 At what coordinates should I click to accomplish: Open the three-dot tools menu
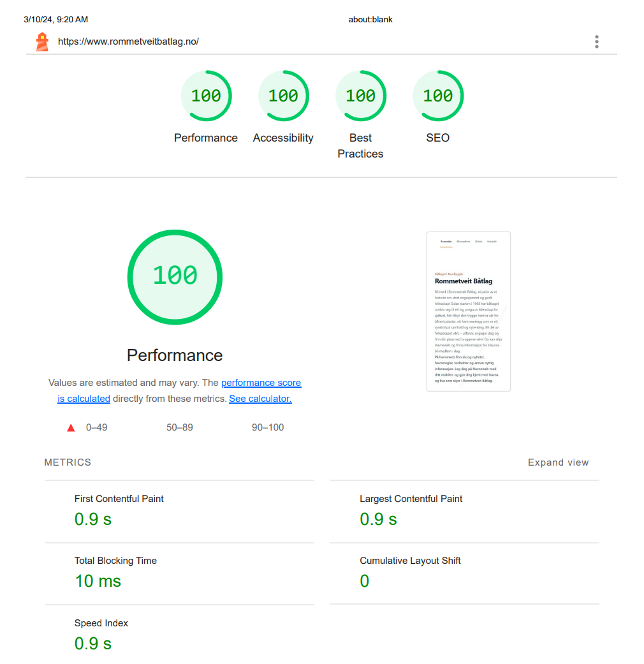597,41
